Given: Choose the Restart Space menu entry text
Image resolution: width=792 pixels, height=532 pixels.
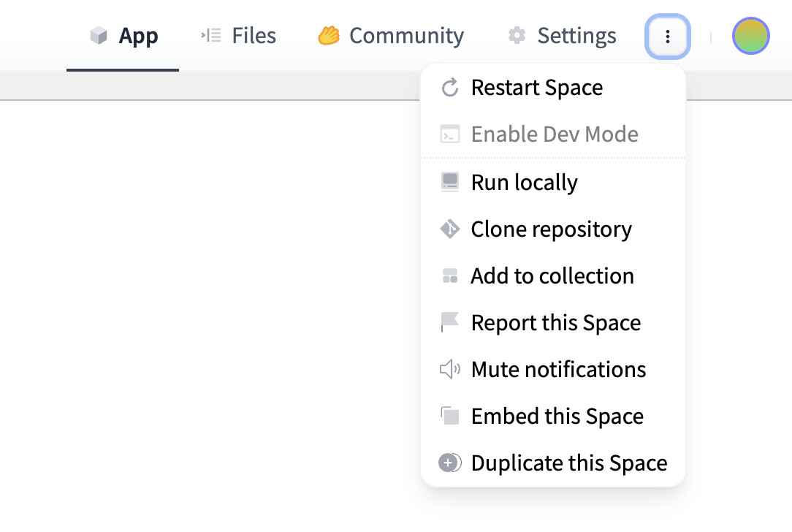Looking at the screenshot, I should point(537,88).
